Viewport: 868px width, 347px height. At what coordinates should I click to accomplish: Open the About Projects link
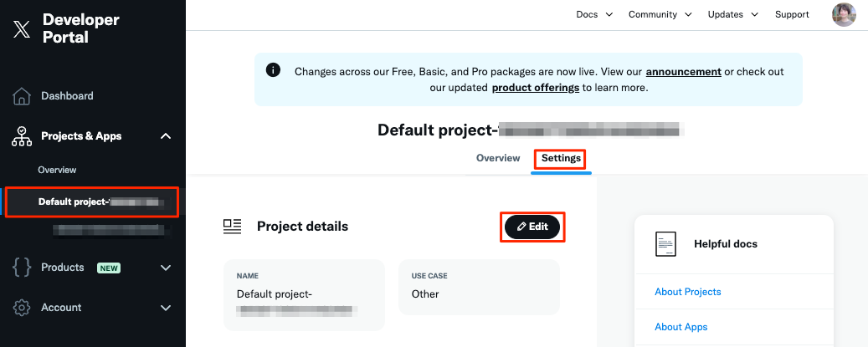click(688, 292)
